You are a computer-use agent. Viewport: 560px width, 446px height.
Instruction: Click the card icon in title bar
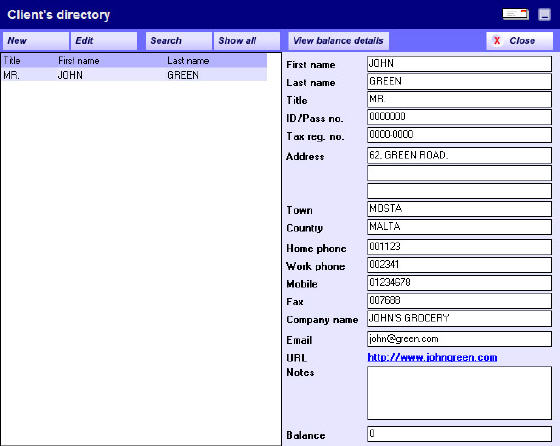coord(515,14)
